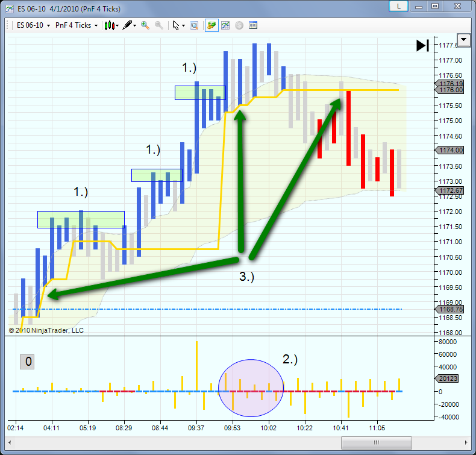Click the 1168.75 price marker

tap(449, 309)
